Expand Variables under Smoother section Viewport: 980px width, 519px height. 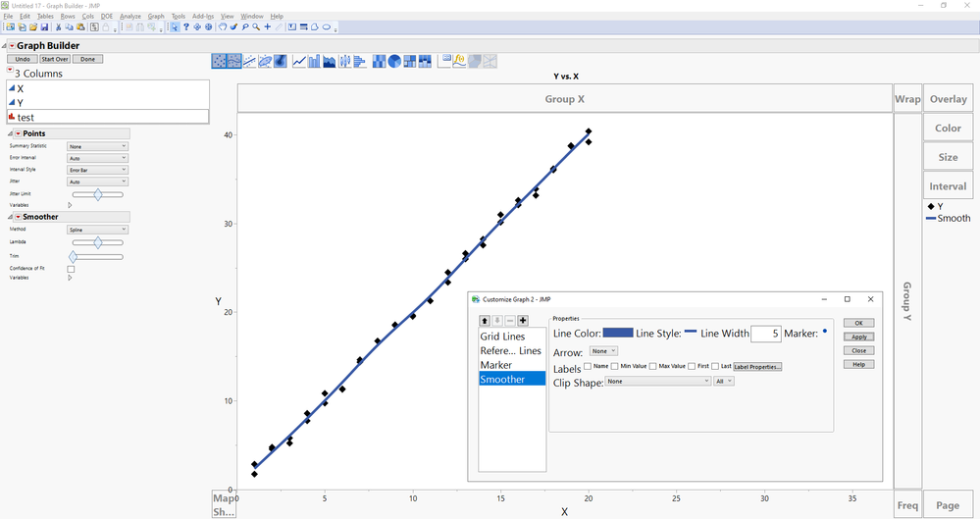click(x=70, y=278)
